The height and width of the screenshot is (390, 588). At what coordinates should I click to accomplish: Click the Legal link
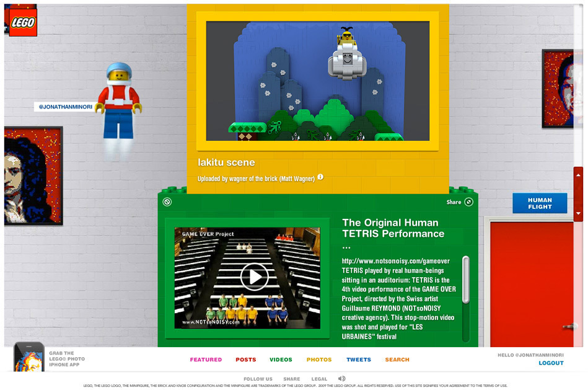click(x=319, y=379)
